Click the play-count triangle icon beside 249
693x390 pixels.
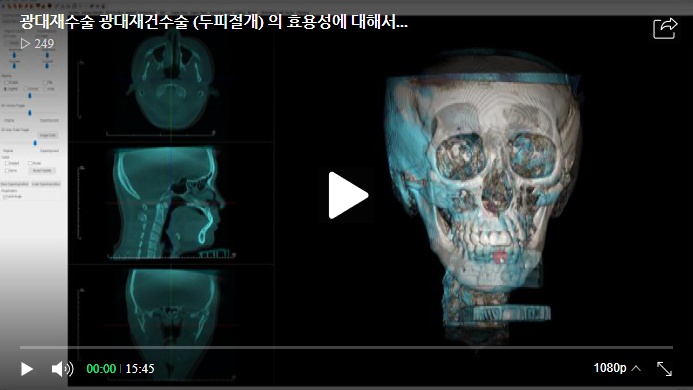(25, 43)
